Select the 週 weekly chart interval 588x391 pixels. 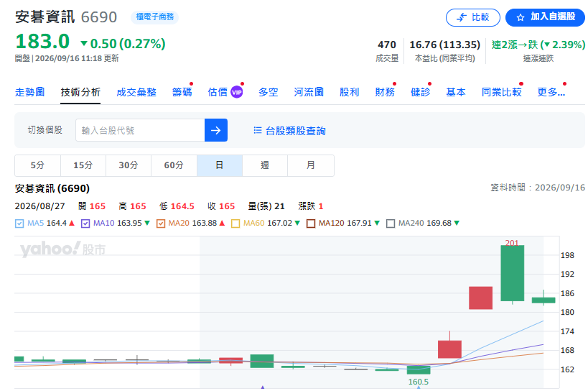(265, 165)
